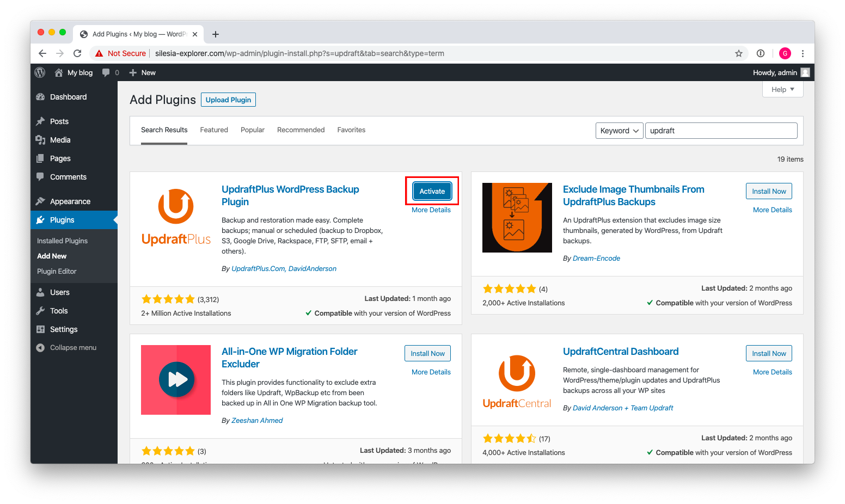The image size is (845, 504).
Task: Expand the Keyword search type dropdown
Action: pyautogui.click(x=620, y=131)
